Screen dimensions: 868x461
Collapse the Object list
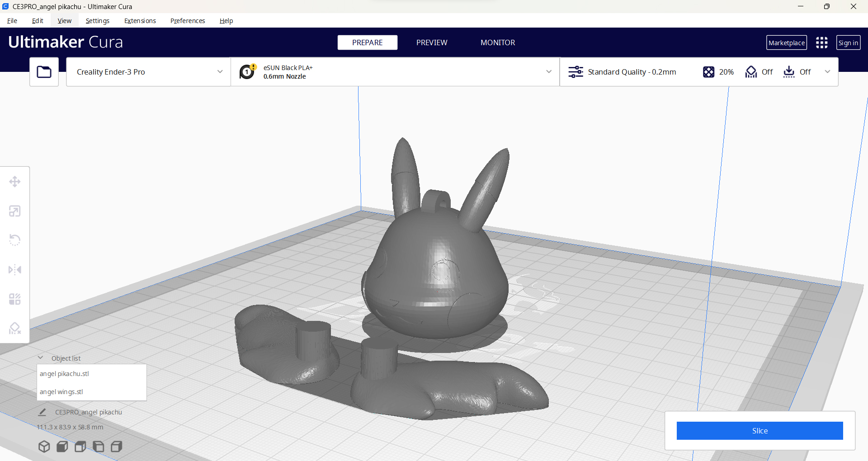coord(41,358)
